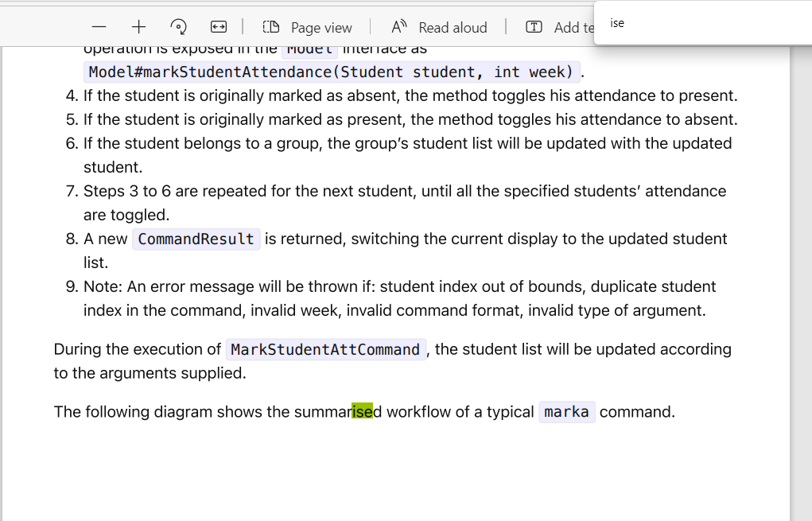The image size is (812, 521).
Task: Click the zoom in plus icon
Action: (x=138, y=27)
